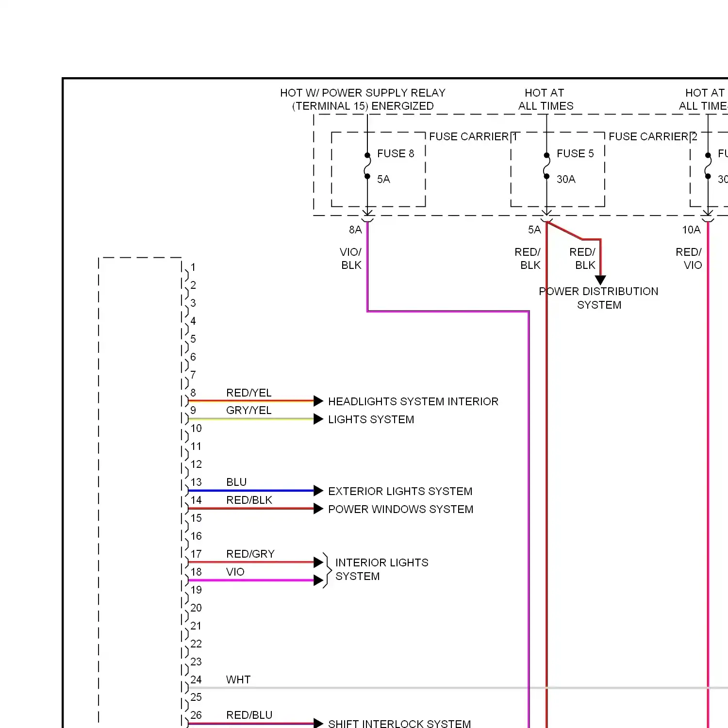Click connector pin number 10

pyautogui.click(x=196, y=428)
